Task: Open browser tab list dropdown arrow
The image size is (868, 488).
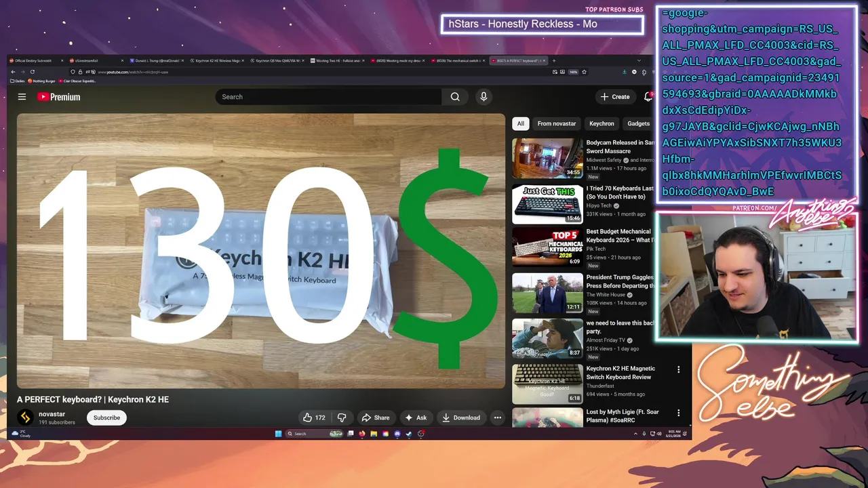Action: click(x=638, y=60)
